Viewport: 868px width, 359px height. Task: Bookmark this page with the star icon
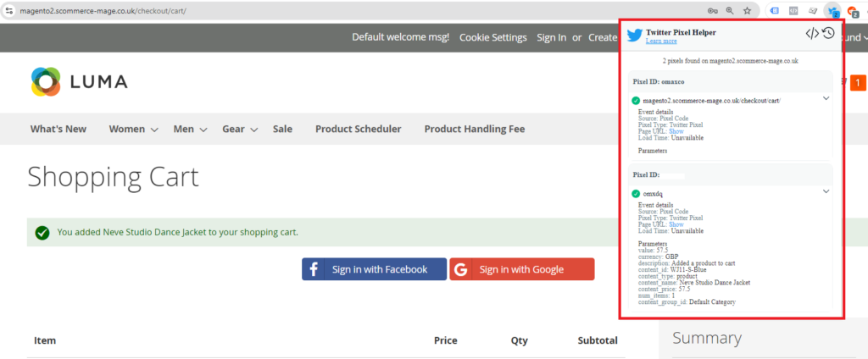[x=747, y=11]
